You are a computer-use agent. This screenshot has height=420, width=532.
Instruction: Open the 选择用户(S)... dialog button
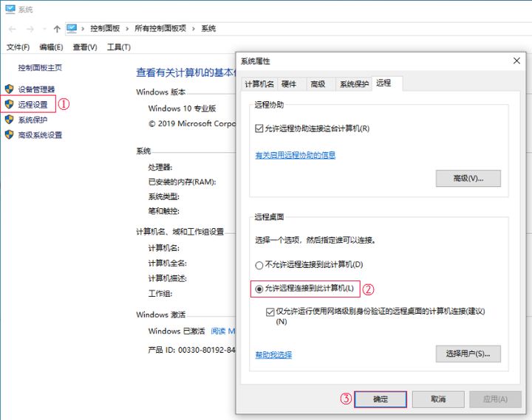tap(468, 354)
